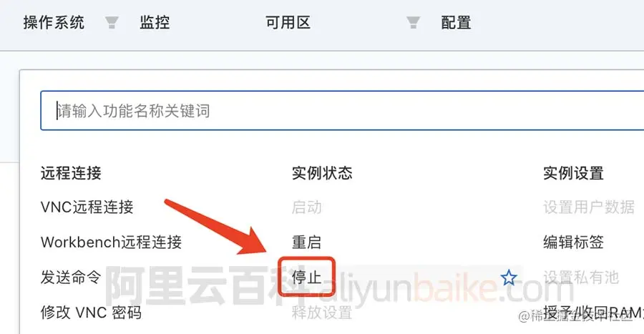
Task: Click the 可用区 column header text
Action: tap(288, 22)
